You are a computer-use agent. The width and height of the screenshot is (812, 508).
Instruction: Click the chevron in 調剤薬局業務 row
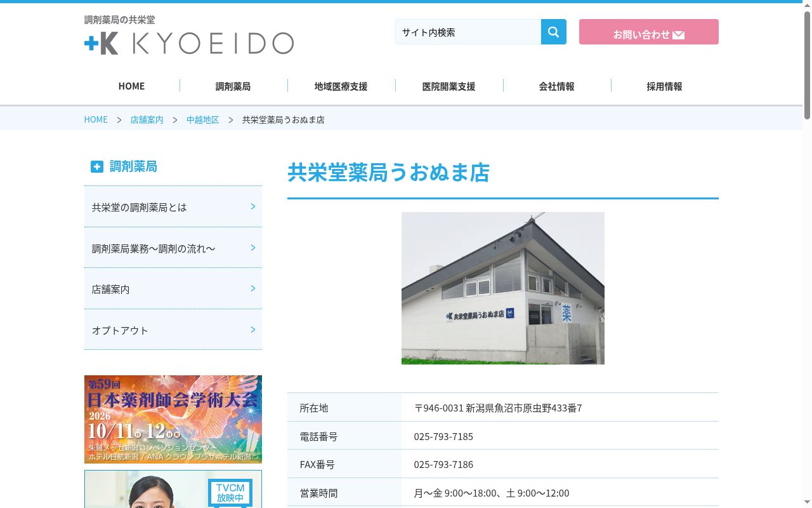(x=253, y=248)
